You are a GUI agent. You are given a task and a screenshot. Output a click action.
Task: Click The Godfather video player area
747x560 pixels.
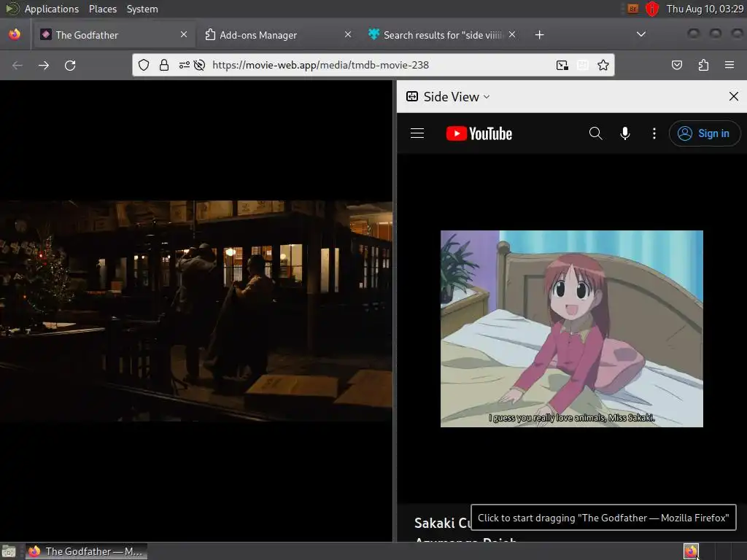[x=196, y=311]
